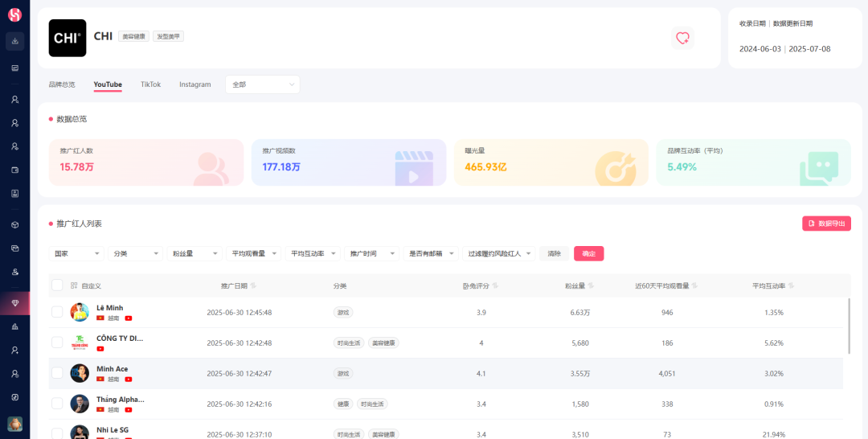Click the 自定义 column customize icon
The height and width of the screenshot is (439, 868).
[74, 285]
